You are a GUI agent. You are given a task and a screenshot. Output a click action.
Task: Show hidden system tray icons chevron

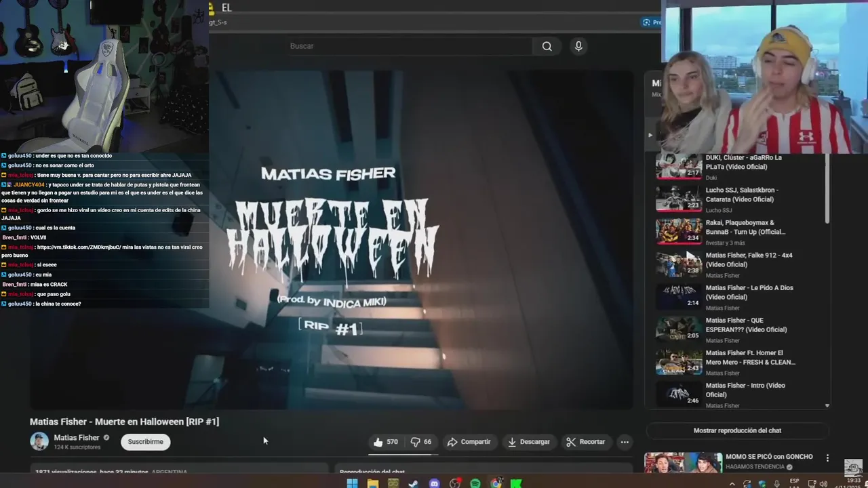click(x=732, y=484)
